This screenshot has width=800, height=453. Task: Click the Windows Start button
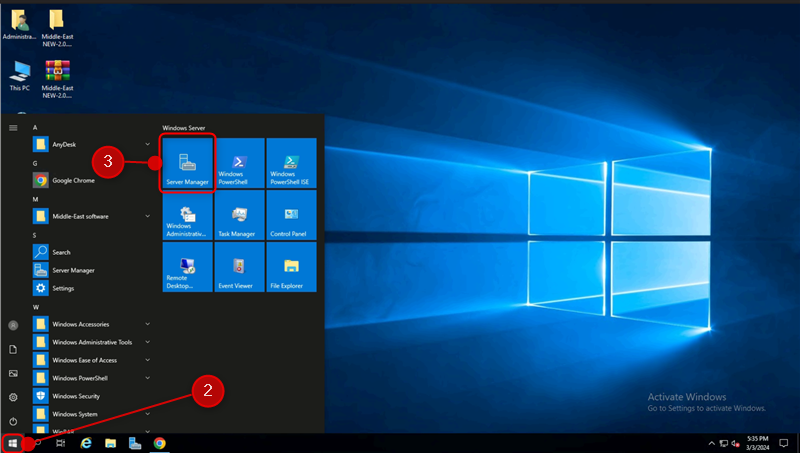tap(12, 443)
